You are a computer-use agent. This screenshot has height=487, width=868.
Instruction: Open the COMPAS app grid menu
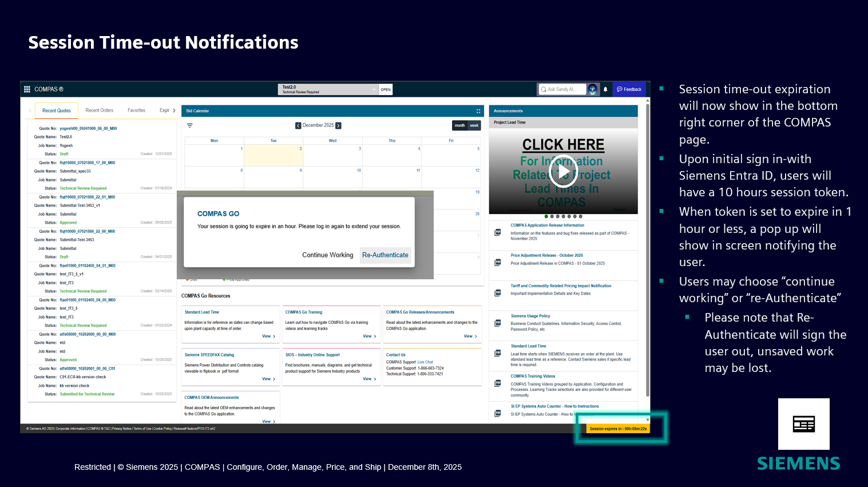(x=27, y=89)
